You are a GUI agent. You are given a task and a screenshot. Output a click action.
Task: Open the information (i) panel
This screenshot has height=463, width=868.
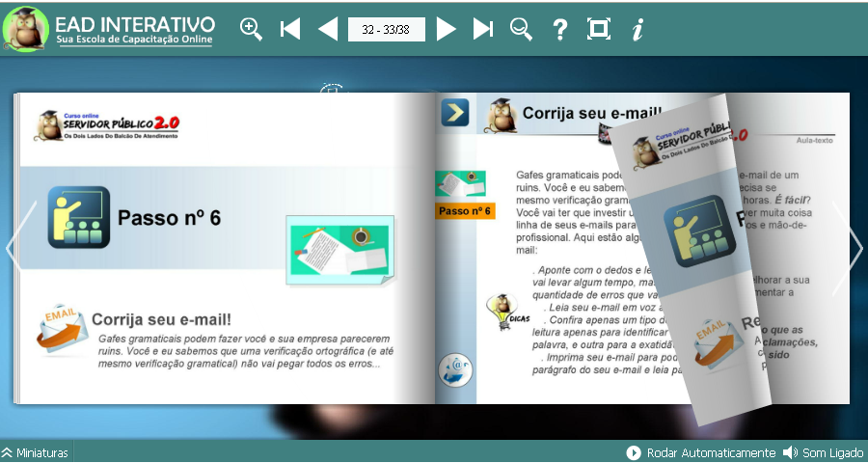pos(637,29)
